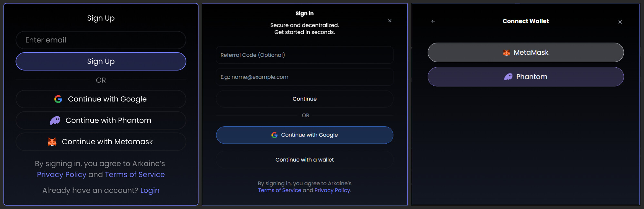The height and width of the screenshot is (209, 644).
Task: Select the name@example.com email input
Action: click(x=304, y=77)
